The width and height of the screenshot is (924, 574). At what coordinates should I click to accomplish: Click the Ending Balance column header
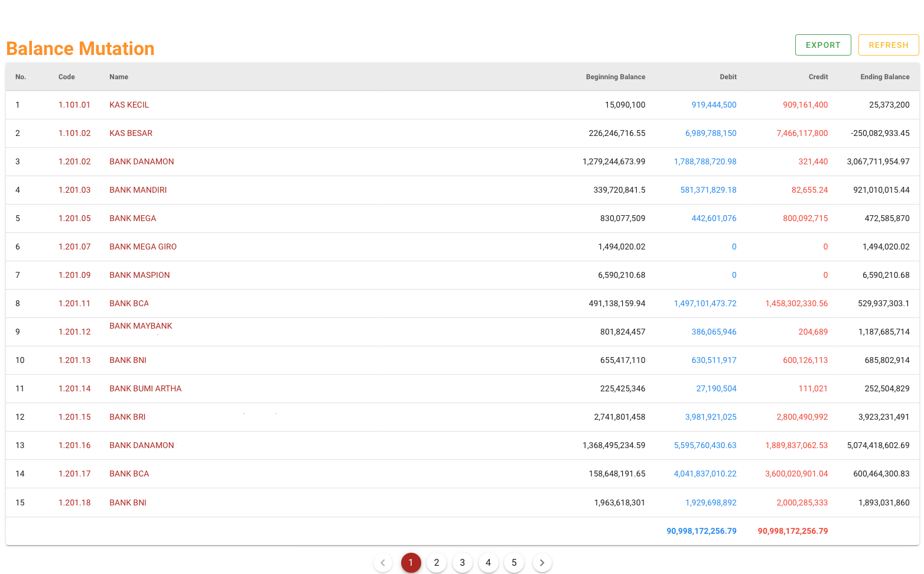click(884, 77)
